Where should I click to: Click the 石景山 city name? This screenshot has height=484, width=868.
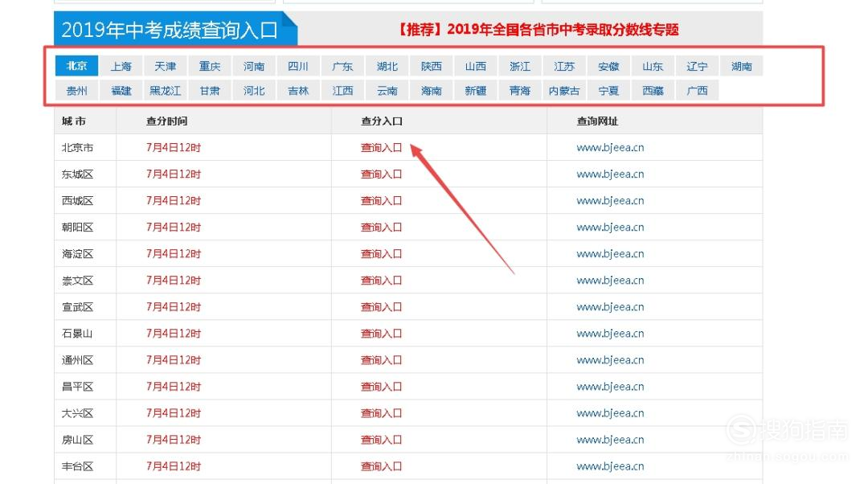(x=77, y=334)
